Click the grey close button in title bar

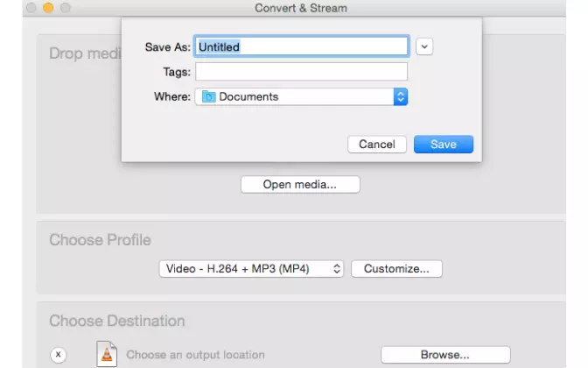point(29,7)
